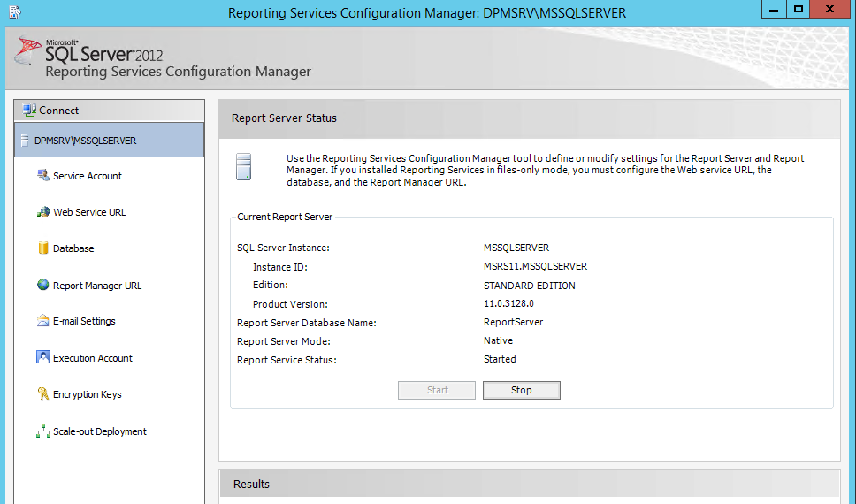856x504 pixels.
Task: Click the Started service status value
Action: [x=500, y=359]
